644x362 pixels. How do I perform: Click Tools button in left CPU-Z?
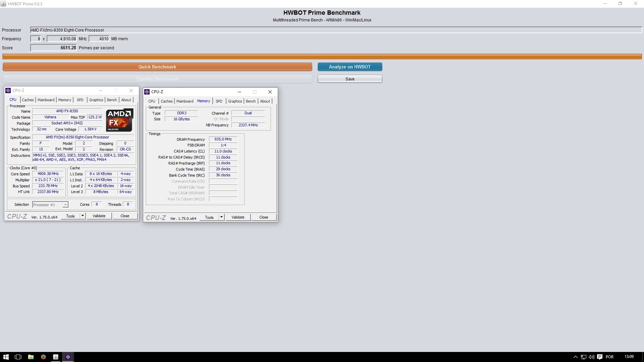[x=70, y=216]
